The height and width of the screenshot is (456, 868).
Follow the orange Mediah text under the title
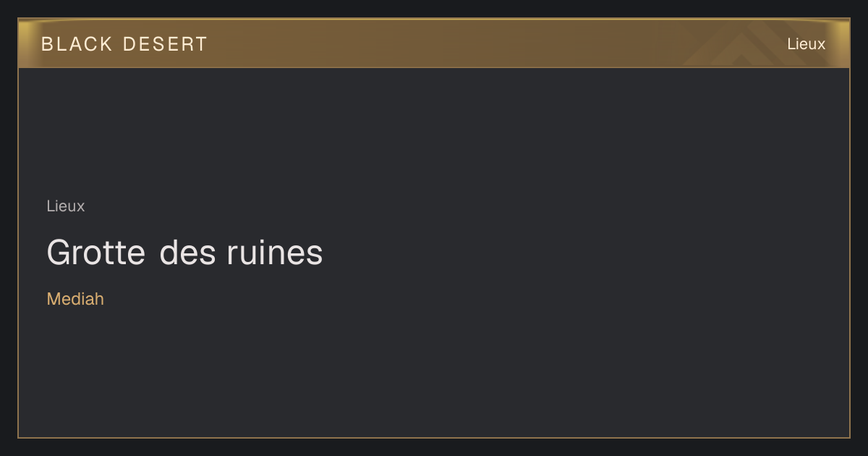pos(75,299)
